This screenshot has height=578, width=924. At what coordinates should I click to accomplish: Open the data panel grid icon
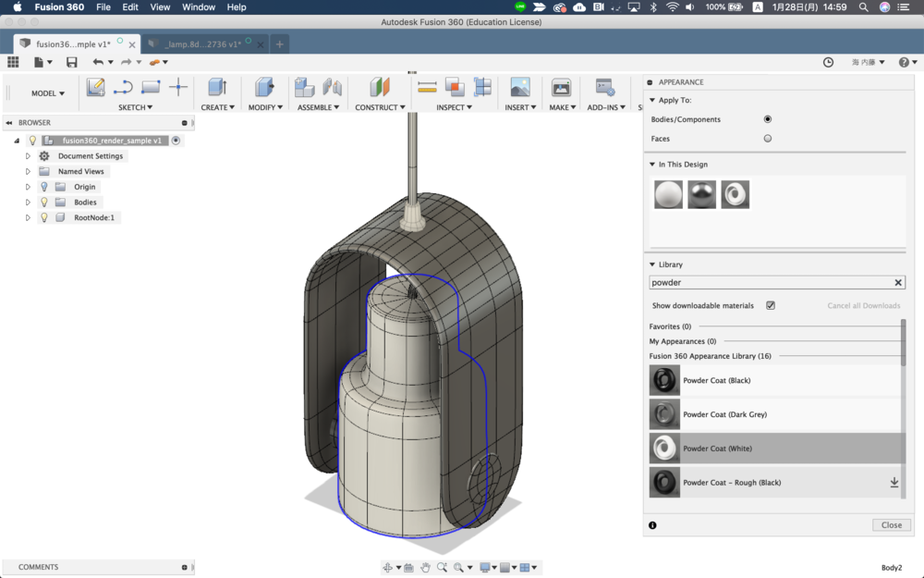(x=13, y=62)
